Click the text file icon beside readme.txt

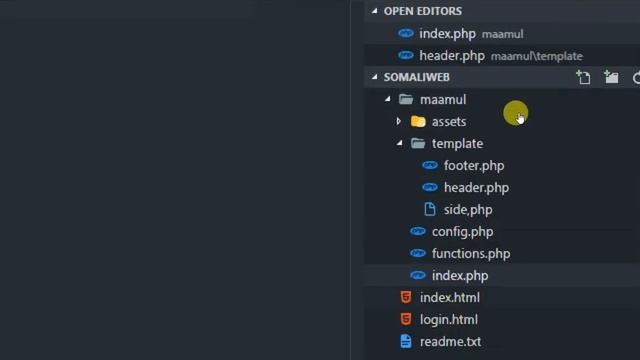pos(406,341)
